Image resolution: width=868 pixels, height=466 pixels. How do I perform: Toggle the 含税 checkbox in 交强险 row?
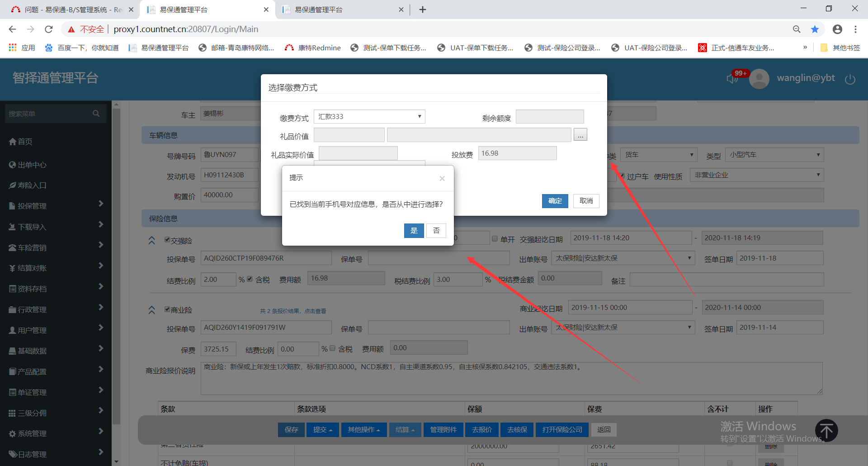coord(250,279)
